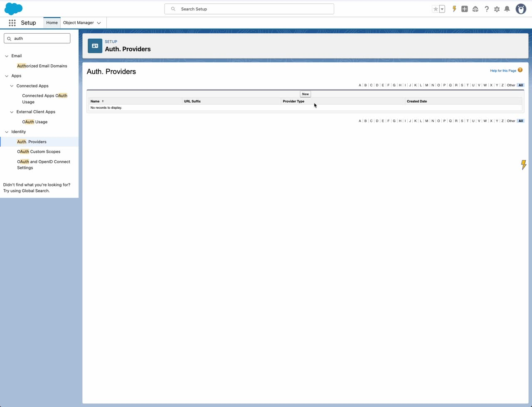Open the Help for this Page link
This screenshot has width=532, height=407.
pyautogui.click(x=503, y=71)
